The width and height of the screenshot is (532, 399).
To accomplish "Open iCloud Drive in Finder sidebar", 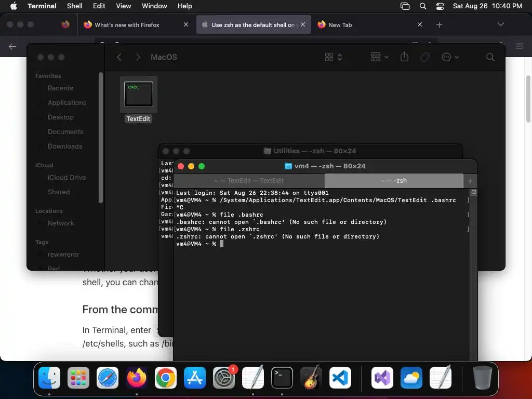I will [66, 178].
